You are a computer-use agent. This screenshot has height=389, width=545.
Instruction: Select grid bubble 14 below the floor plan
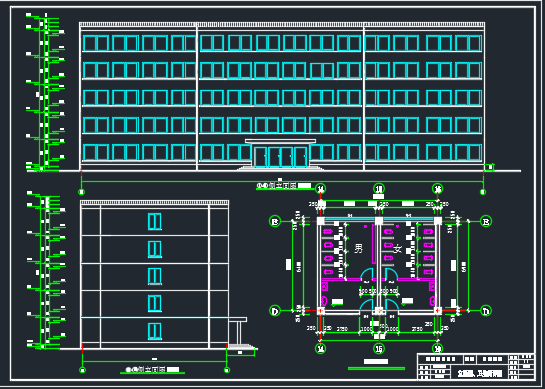(x=320, y=348)
